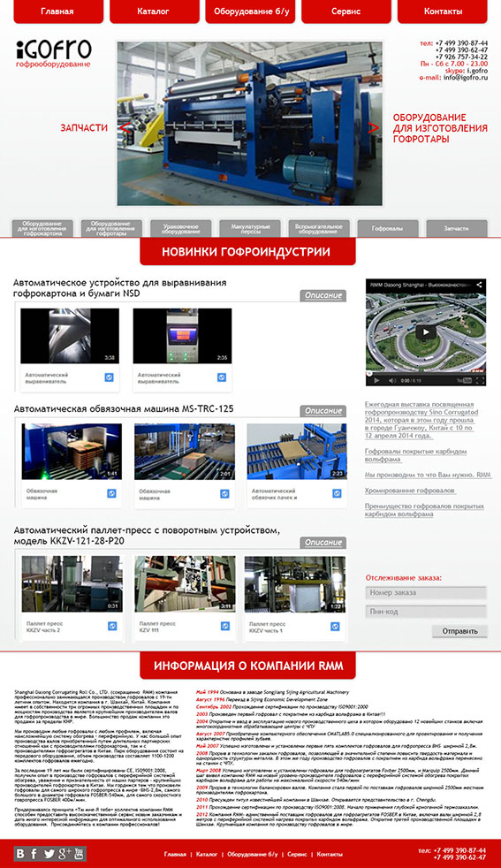Click the left red arrow of image slider

[x=125, y=128]
